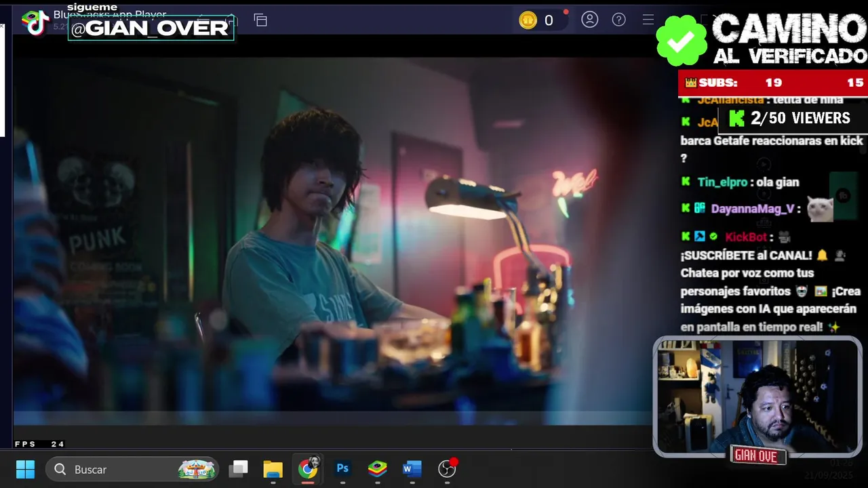
Task: Click the Buscar taskbar search field
Action: [132, 469]
